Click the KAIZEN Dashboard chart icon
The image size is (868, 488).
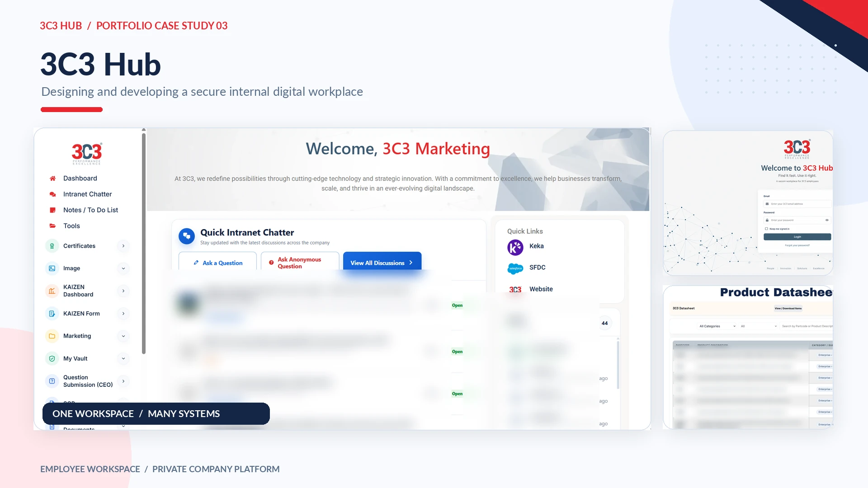(x=52, y=291)
